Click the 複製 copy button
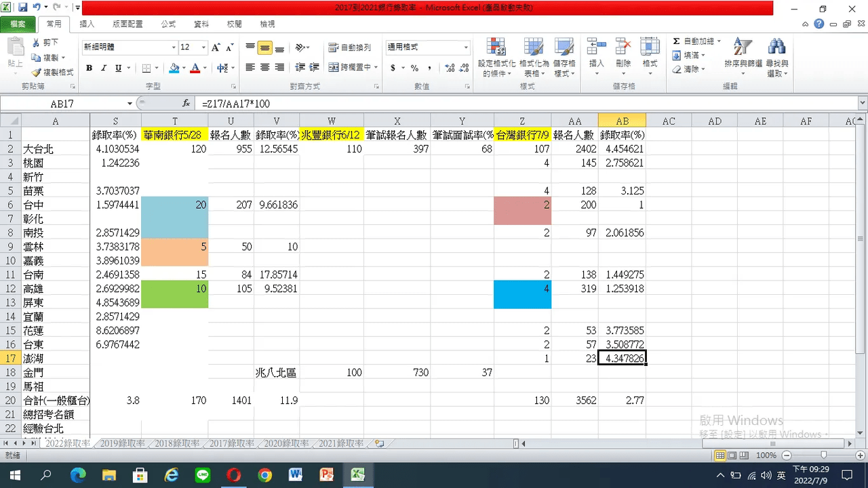 pos(46,58)
